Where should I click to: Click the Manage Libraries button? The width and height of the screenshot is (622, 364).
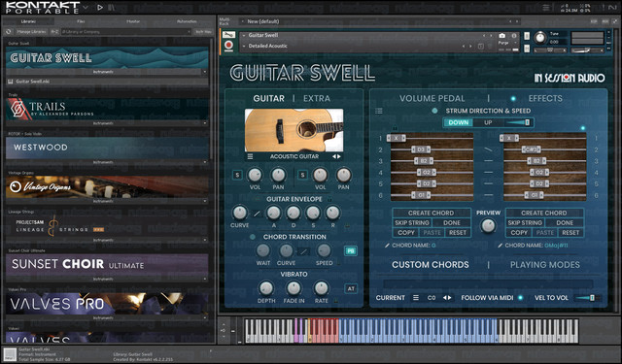point(31,32)
